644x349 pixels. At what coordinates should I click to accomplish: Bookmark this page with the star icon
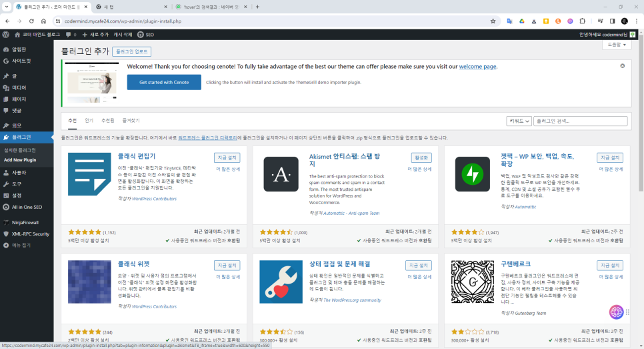[x=493, y=21]
